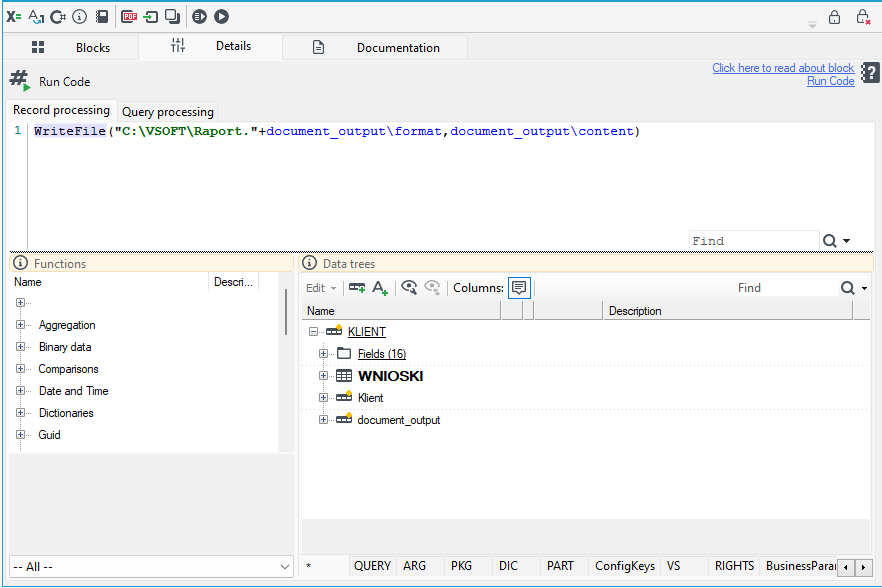Click the overlapping squares copy icon
Screen dimensions: 882x588
pos(173,17)
